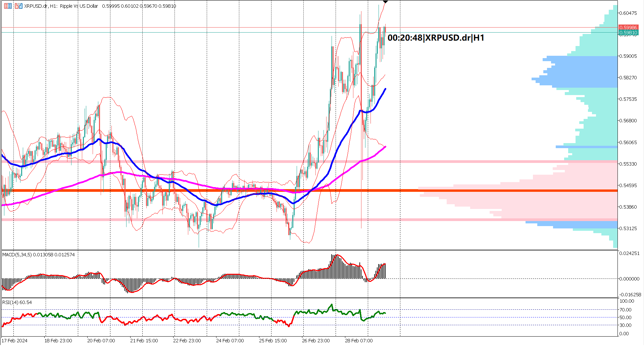This screenshot has height=346, width=644.
Task: Select the red 0.59986 price tag
Action: (x=628, y=28)
